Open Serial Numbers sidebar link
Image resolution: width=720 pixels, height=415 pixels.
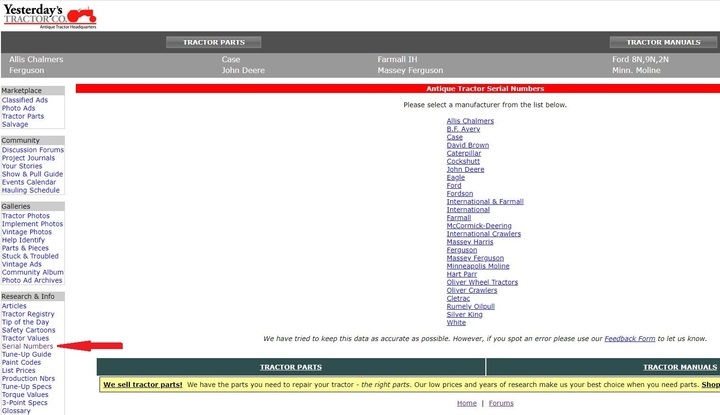coord(28,346)
